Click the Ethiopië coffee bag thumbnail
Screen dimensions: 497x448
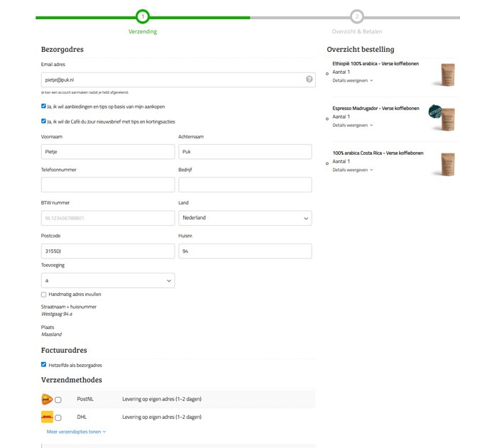coord(447,74)
